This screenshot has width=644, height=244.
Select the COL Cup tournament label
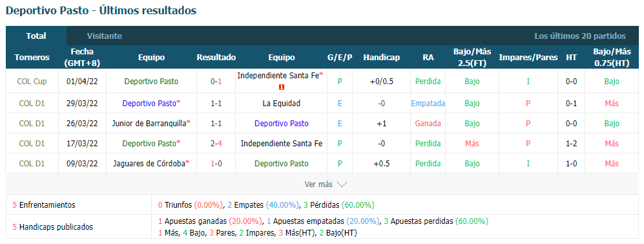pyautogui.click(x=32, y=82)
